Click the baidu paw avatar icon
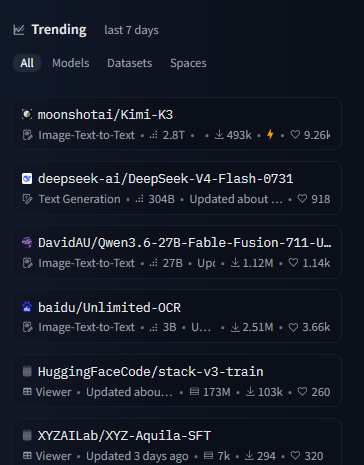 (x=27, y=307)
